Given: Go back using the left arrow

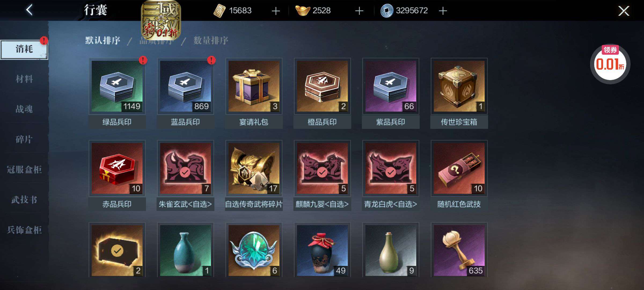Looking at the screenshot, I should 30,10.
